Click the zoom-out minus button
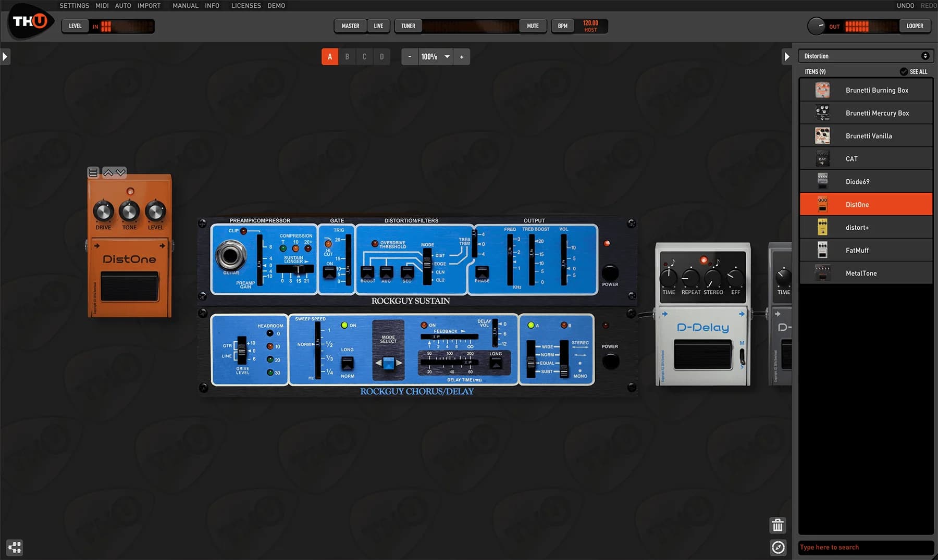Image resolution: width=938 pixels, height=560 pixels. click(x=410, y=57)
